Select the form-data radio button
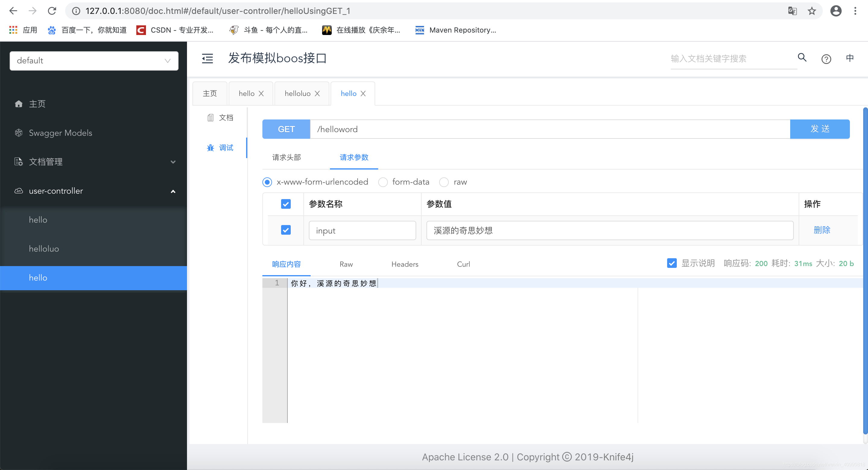Image resolution: width=868 pixels, height=470 pixels. point(382,182)
